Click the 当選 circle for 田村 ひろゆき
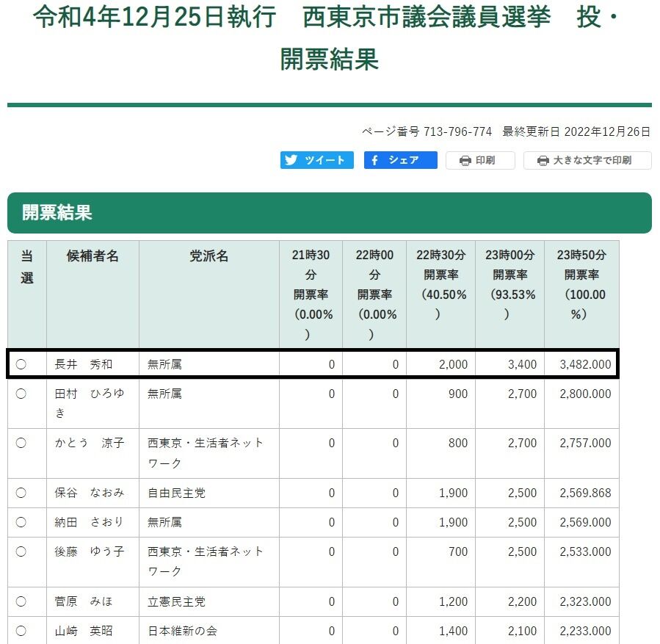This screenshot has height=644, width=660. point(21,394)
